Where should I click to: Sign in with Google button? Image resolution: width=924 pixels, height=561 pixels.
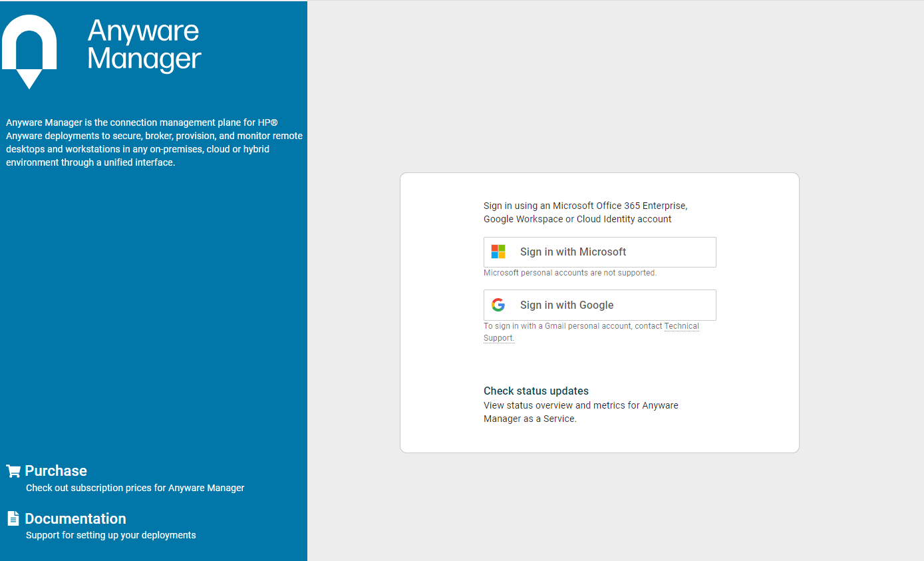pyautogui.click(x=599, y=305)
